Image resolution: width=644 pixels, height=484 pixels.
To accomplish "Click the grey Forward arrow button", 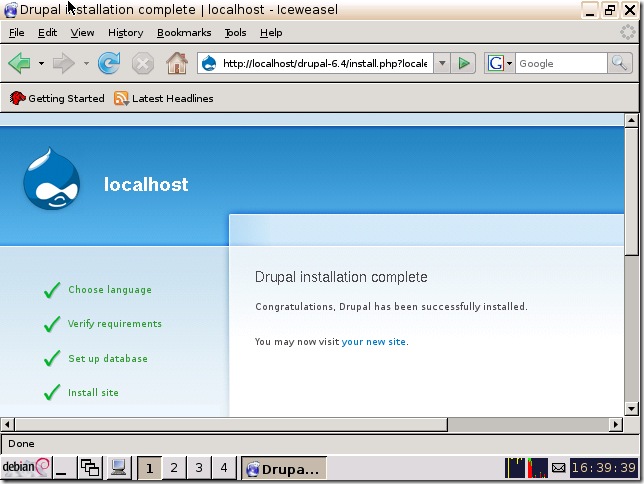I will coord(64,63).
